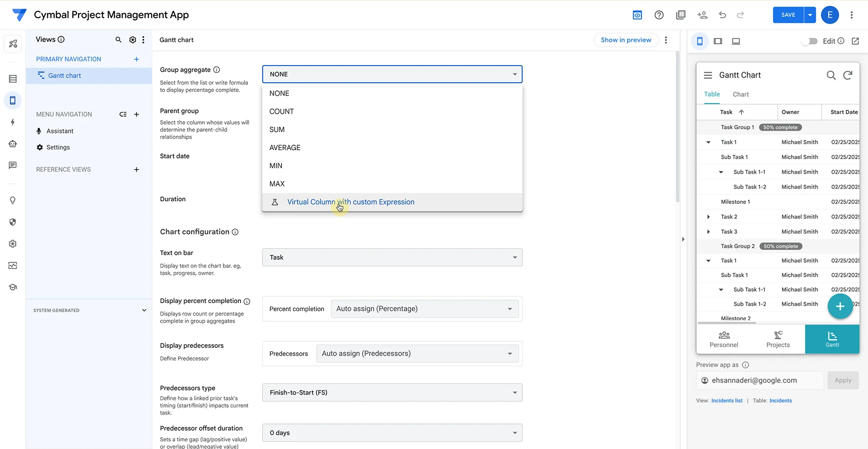Redo the last change

tap(741, 15)
